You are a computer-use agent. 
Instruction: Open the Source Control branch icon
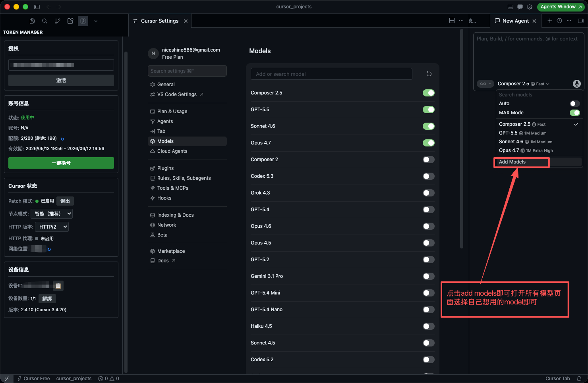pyautogui.click(x=58, y=21)
